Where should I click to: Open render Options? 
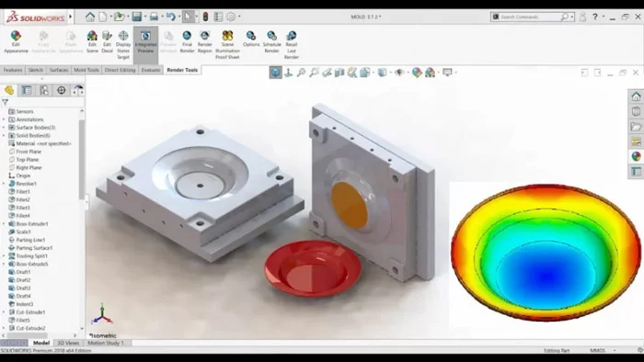251,39
